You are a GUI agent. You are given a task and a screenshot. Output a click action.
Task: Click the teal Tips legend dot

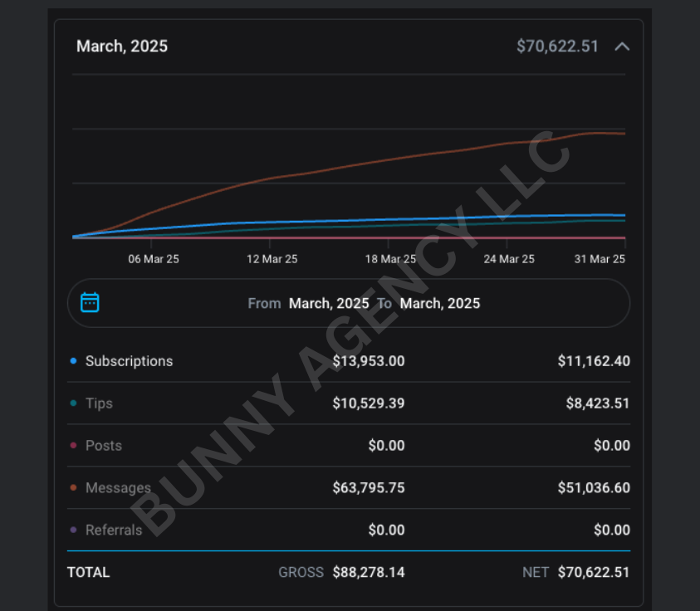coord(74,403)
